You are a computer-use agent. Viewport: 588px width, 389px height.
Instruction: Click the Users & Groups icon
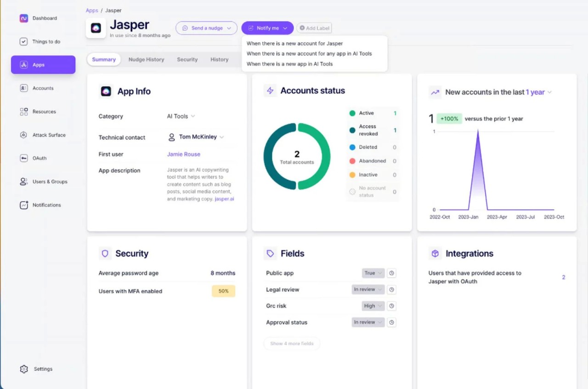click(x=24, y=182)
